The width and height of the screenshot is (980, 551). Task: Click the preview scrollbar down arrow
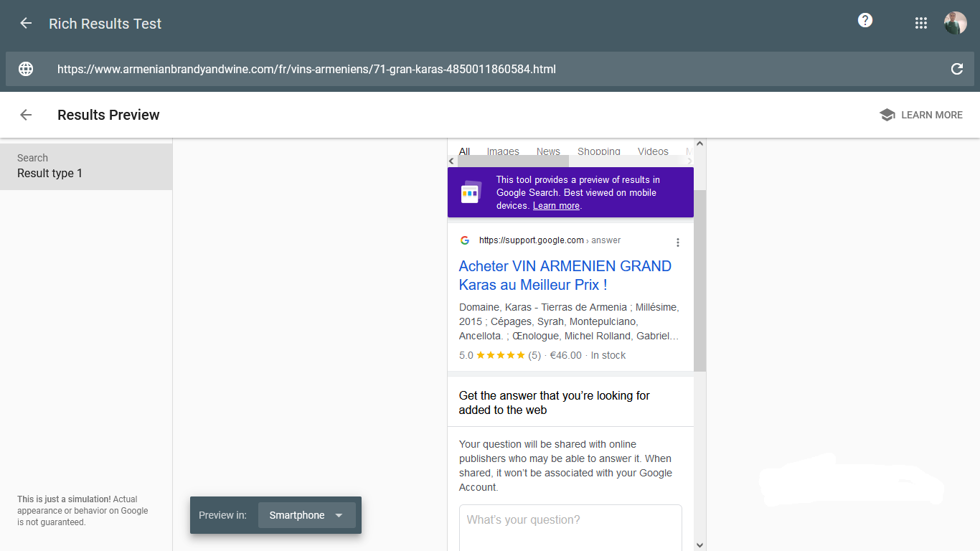coord(699,545)
